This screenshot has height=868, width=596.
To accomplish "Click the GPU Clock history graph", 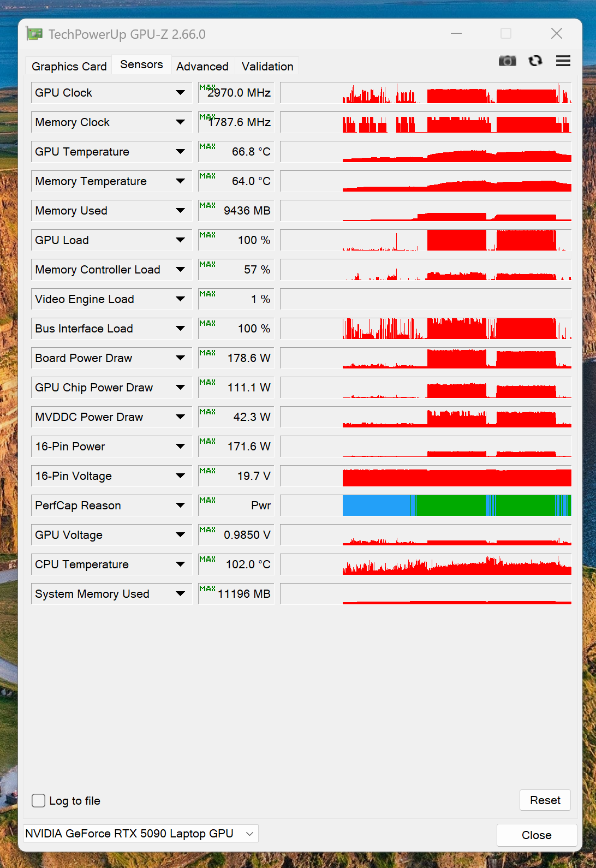I will click(x=426, y=93).
